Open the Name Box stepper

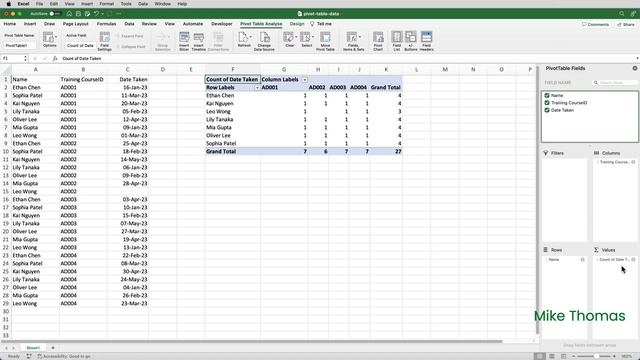point(25,58)
